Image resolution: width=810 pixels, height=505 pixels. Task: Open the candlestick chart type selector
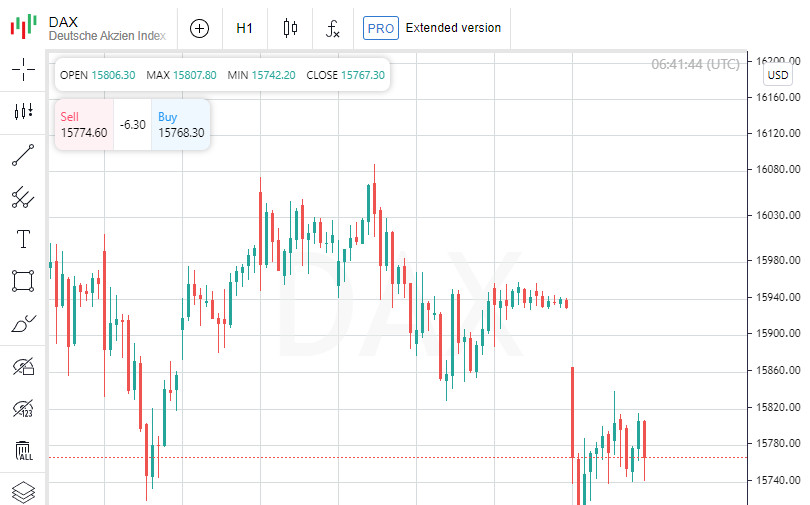(290, 28)
